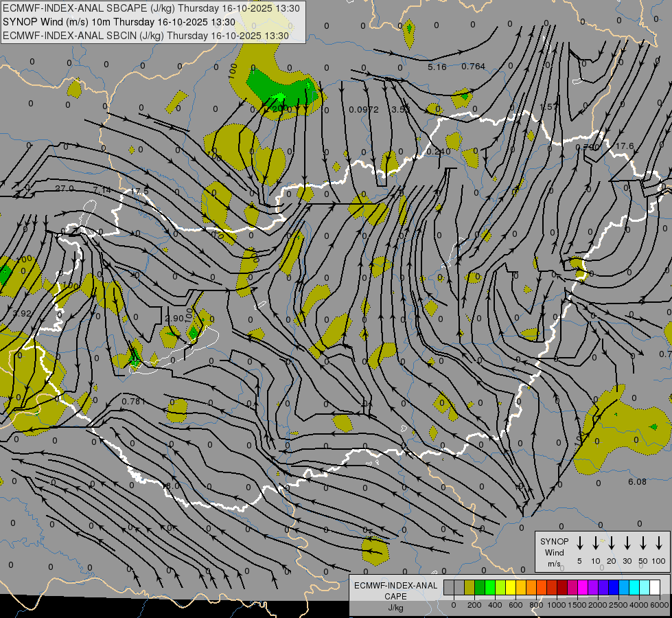Click the map value 17.5
Viewport: 672px width, 618px height.
(x=139, y=191)
